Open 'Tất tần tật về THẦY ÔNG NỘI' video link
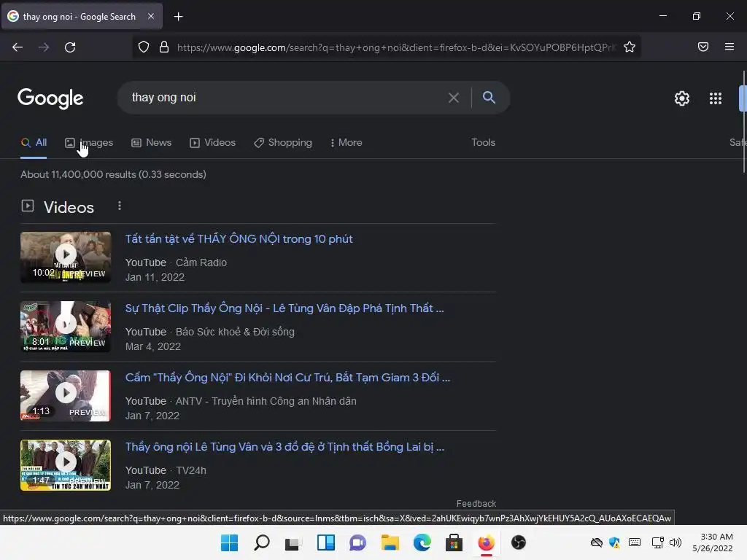The image size is (747, 560). point(239,239)
